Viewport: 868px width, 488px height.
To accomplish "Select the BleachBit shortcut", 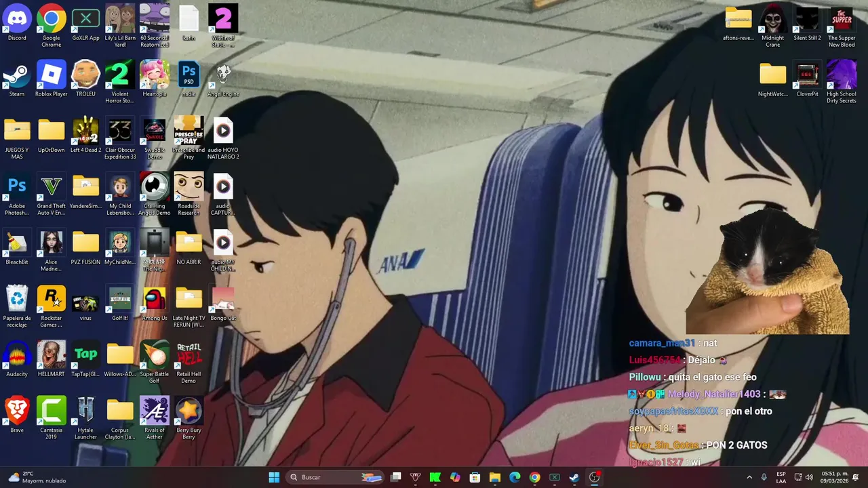I will 17,247.
